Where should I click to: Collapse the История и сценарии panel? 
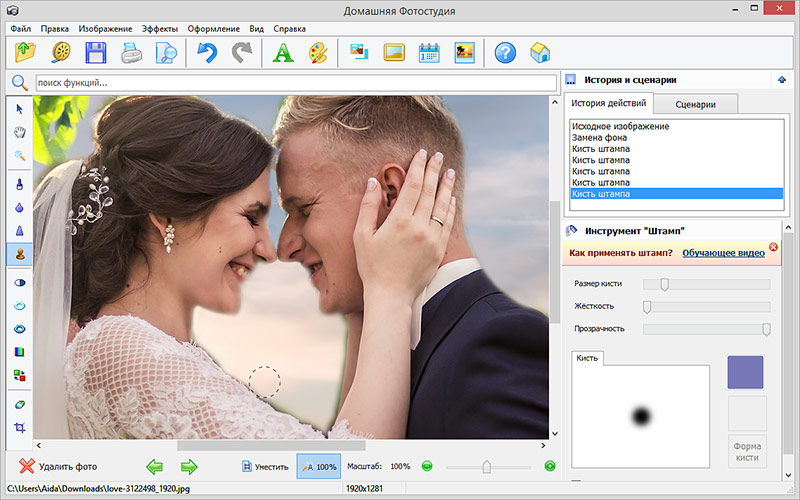(780, 80)
